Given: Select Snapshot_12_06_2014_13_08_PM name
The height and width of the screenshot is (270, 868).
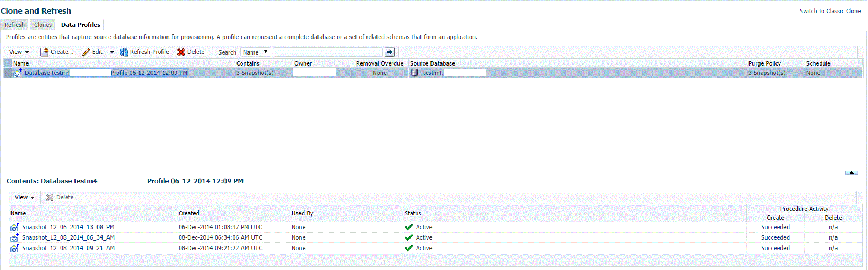Looking at the screenshot, I should [68, 227].
